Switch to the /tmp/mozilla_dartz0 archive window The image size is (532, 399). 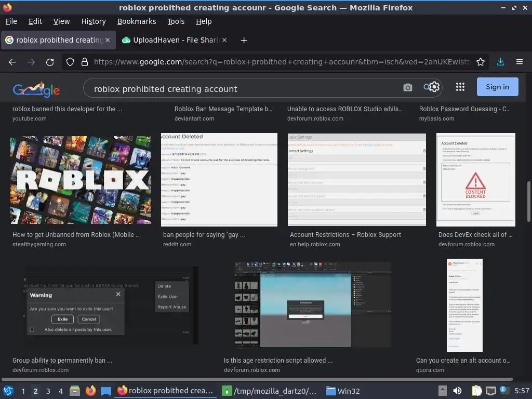tap(269, 391)
